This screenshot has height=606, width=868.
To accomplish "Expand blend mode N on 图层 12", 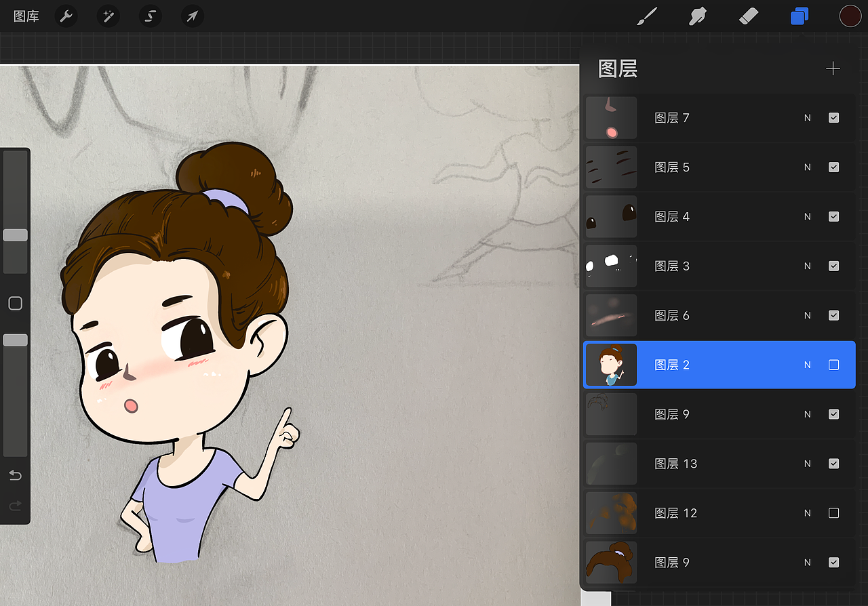I will tap(808, 513).
